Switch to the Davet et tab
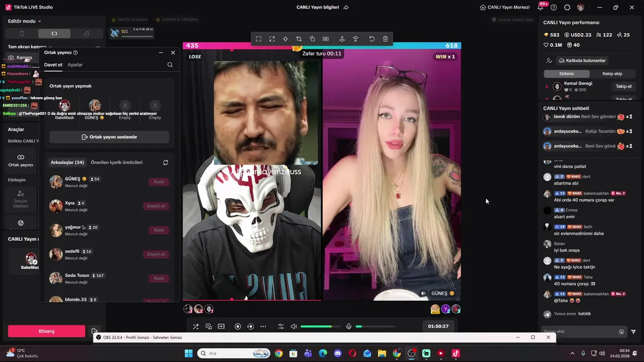 click(53, 65)
